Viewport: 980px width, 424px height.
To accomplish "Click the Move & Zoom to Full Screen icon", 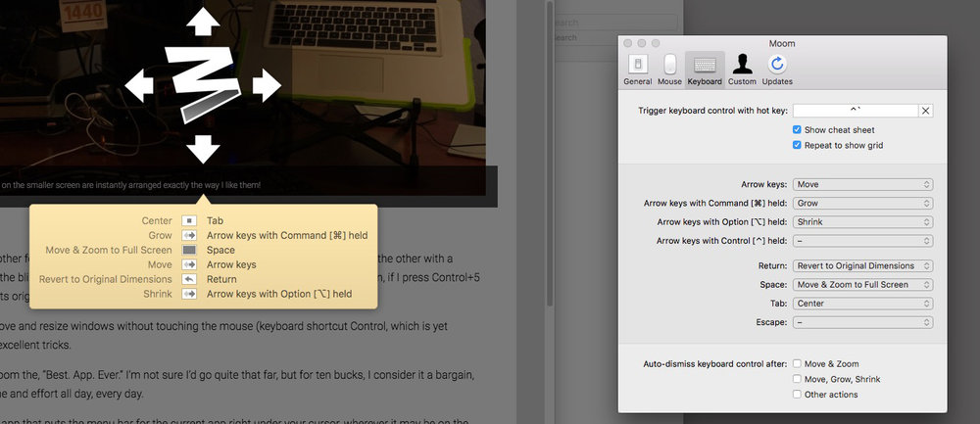I will (189, 250).
